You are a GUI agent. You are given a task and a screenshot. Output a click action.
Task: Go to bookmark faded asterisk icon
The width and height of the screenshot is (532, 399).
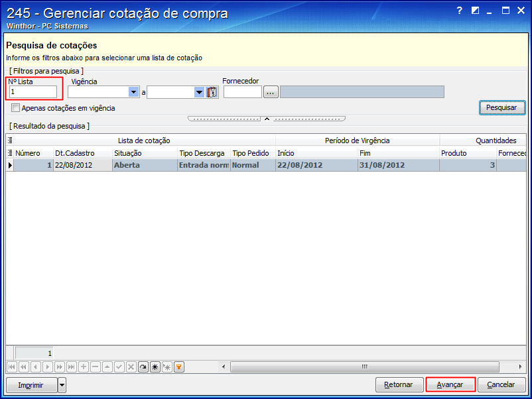click(x=167, y=367)
